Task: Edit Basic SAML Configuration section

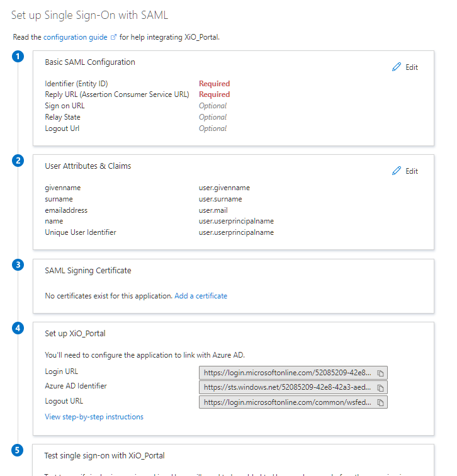Action: point(405,67)
